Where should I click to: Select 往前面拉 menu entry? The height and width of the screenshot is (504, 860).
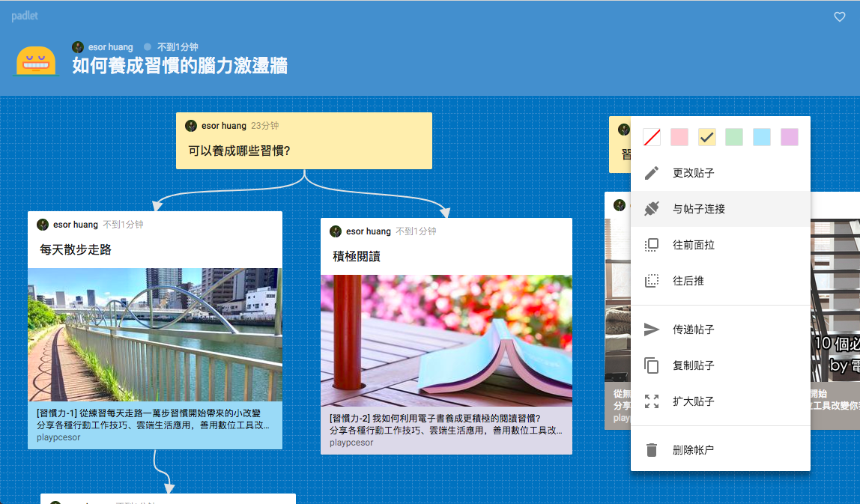(720, 245)
